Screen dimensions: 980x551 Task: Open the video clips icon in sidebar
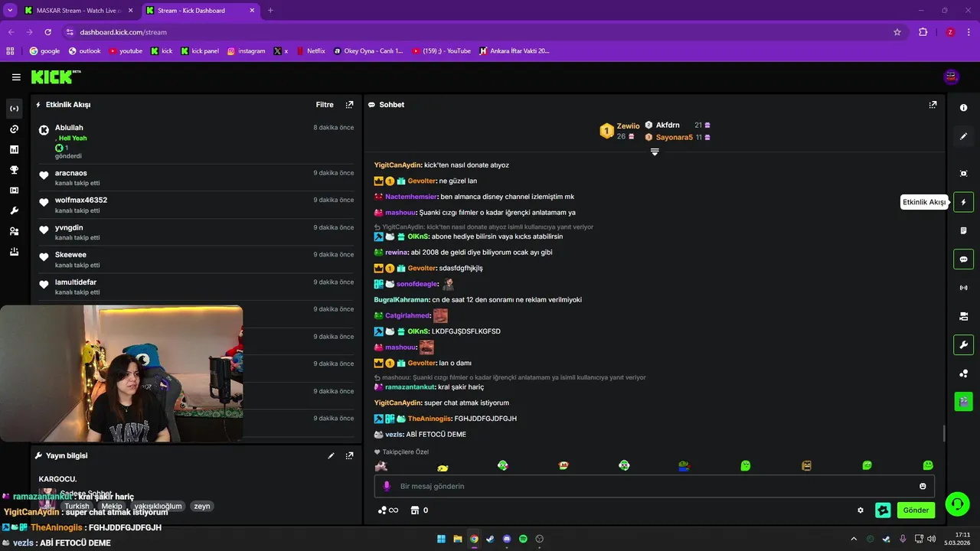click(14, 190)
